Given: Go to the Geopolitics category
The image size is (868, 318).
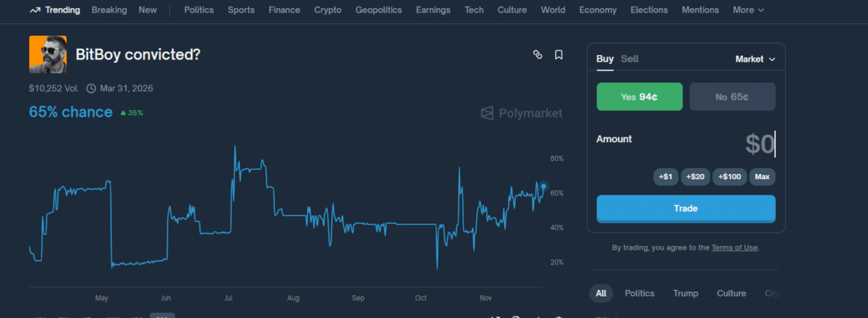Looking at the screenshot, I should [x=378, y=10].
